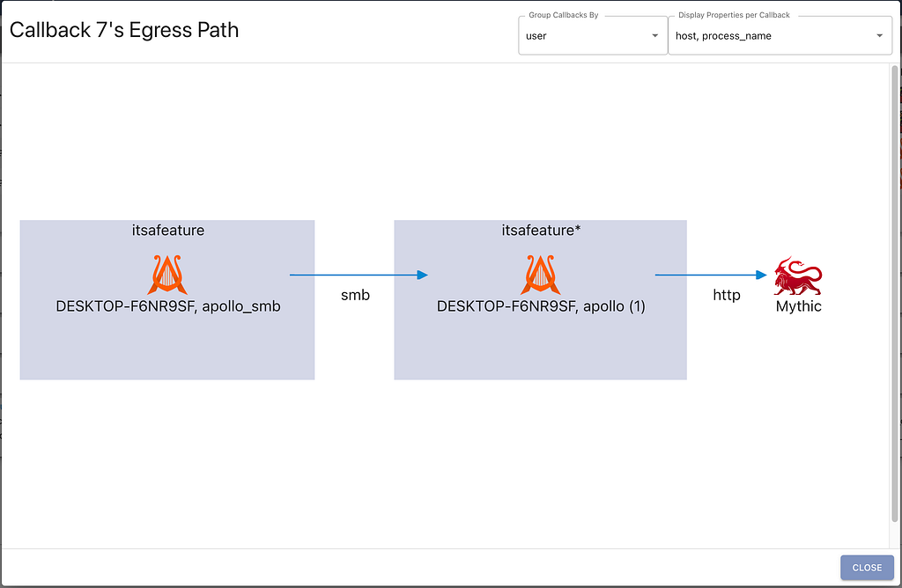The width and height of the screenshot is (902, 588).
Task: Click the arrow beside host, process_name
Action: coord(880,35)
